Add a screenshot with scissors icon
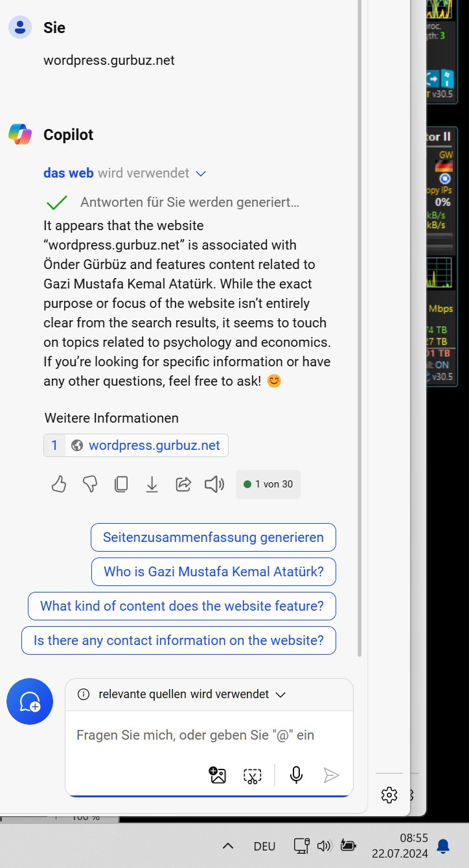 [x=253, y=775]
